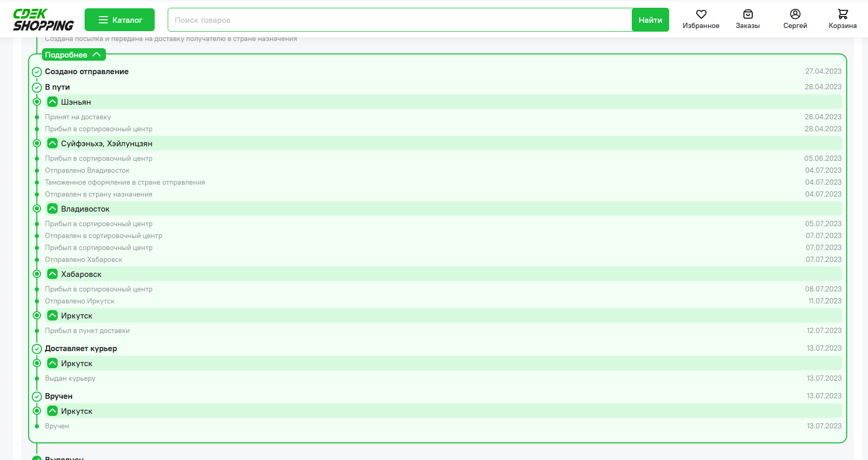The width and height of the screenshot is (868, 460).
Task: Click the 11.07.2023 date
Action: (825, 301)
